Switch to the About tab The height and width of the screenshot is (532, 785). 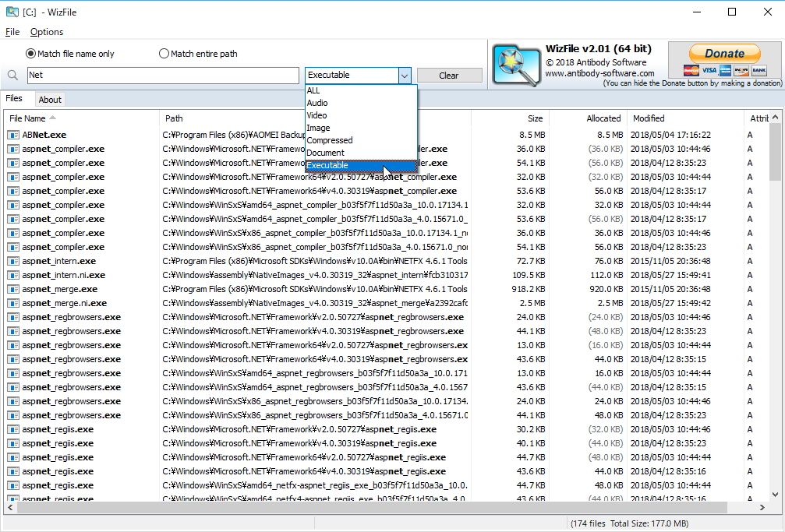pyautogui.click(x=50, y=100)
